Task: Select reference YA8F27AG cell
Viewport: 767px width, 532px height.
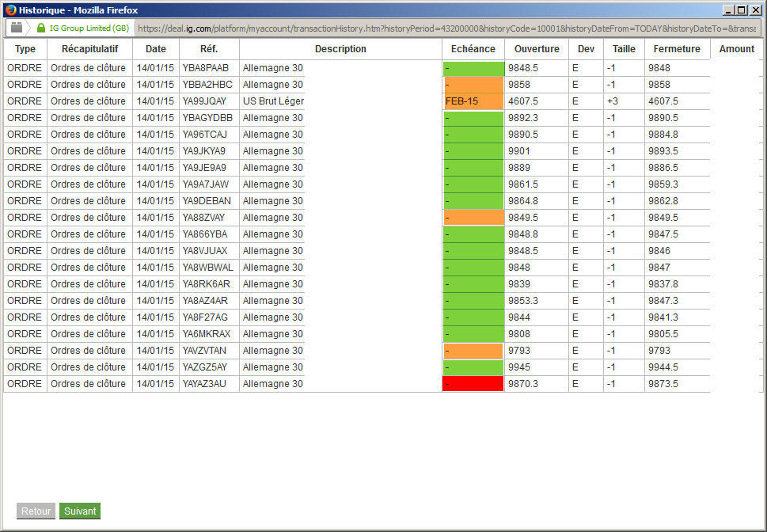Action: click(209, 317)
